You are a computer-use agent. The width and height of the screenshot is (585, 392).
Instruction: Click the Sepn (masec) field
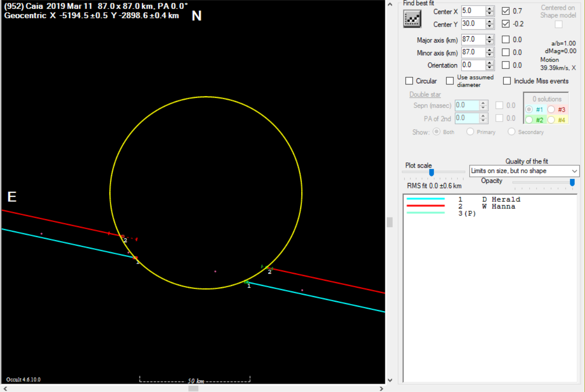point(467,105)
